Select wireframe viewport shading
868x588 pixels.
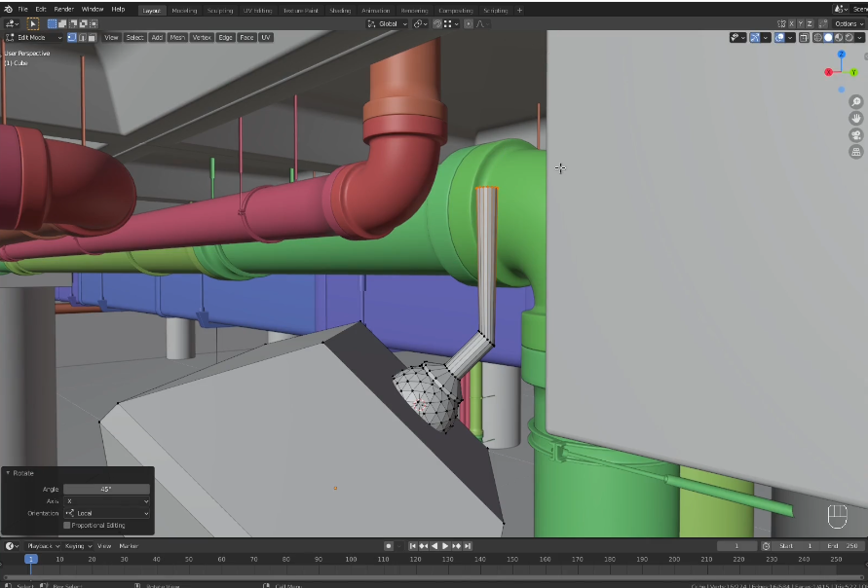click(818, 38)
